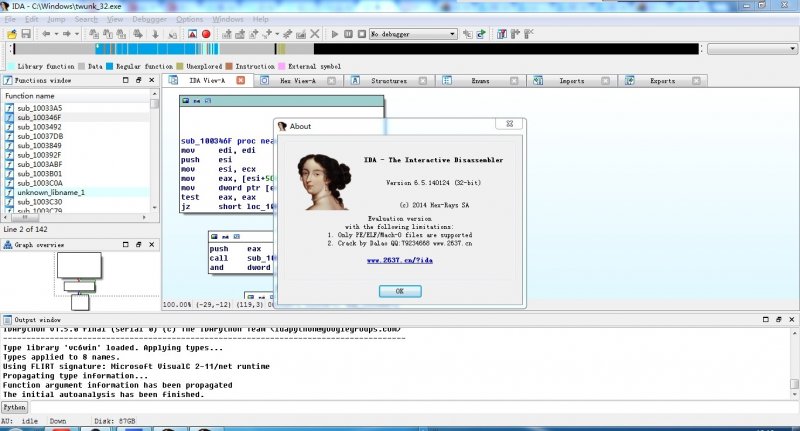Switch to the Hex View-A tab

coord(298,81)
